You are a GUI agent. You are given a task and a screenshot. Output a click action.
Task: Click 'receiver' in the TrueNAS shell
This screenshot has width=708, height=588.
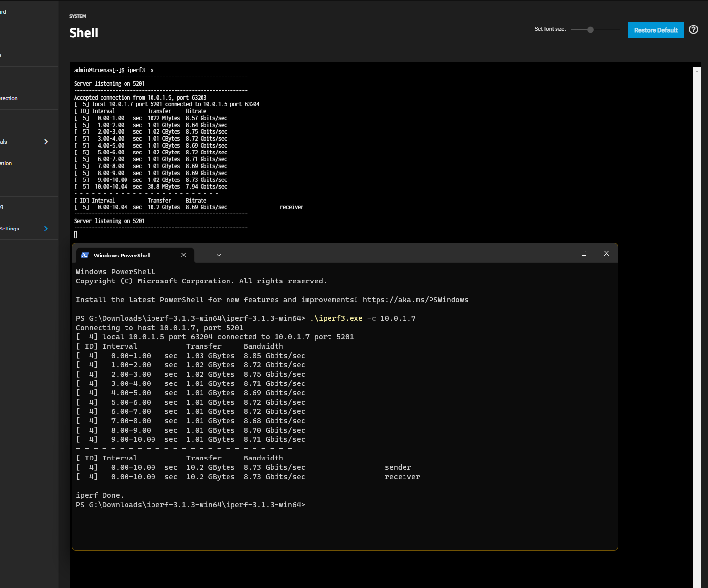[x=292, y=207]
